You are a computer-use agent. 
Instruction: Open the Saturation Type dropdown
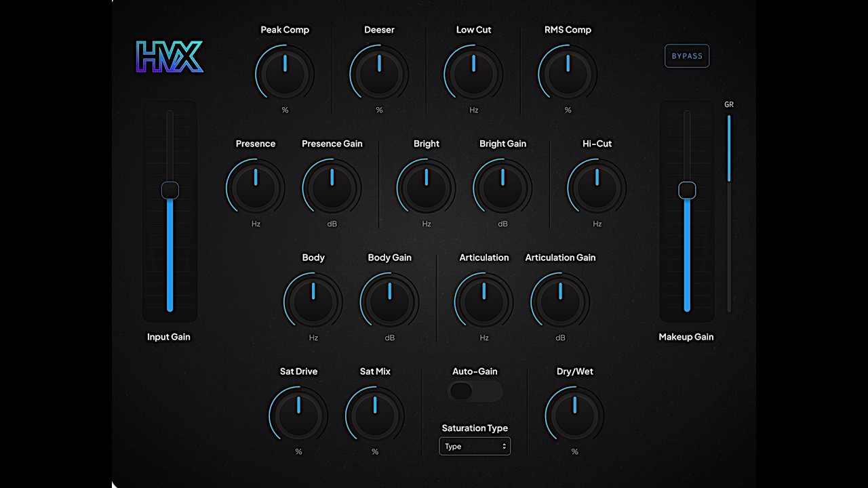click(475, 446)
